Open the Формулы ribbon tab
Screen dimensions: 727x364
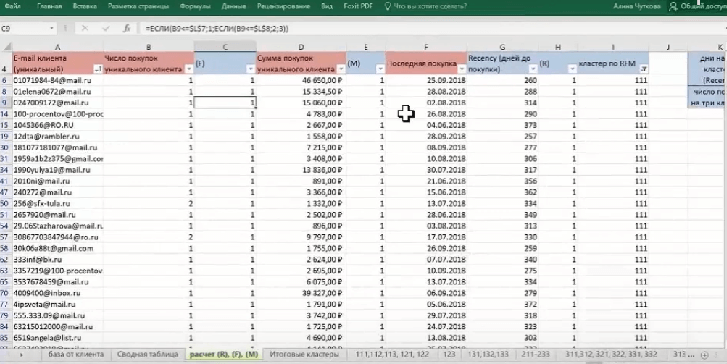pyautogui.click(x=195, y=6)
